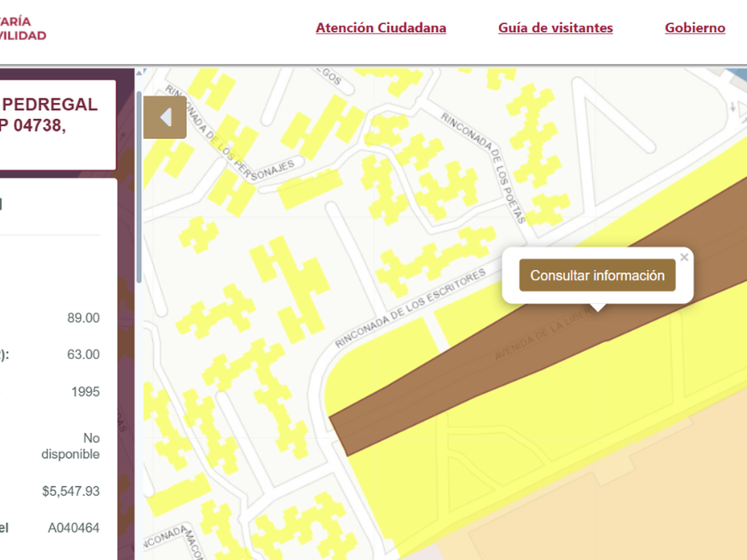Select the No disponible value
Image resolution: width=747 pixels, height=560 pixels.
(70, 445)
